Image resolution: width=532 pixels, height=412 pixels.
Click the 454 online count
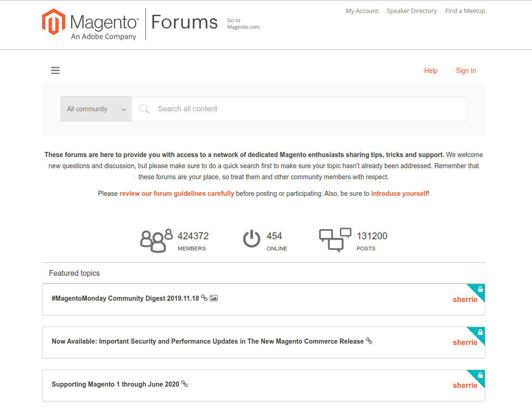(274, 236)
